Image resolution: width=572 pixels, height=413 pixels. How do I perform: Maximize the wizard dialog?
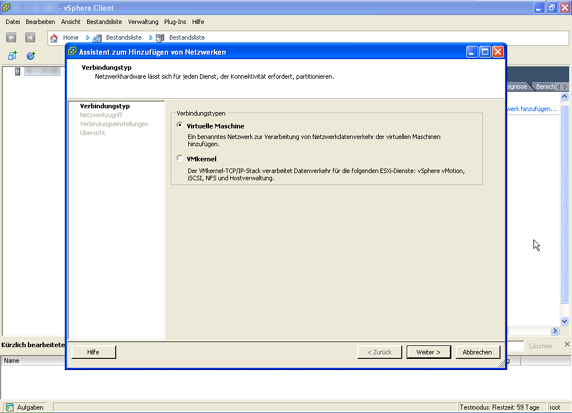point(485,52)
